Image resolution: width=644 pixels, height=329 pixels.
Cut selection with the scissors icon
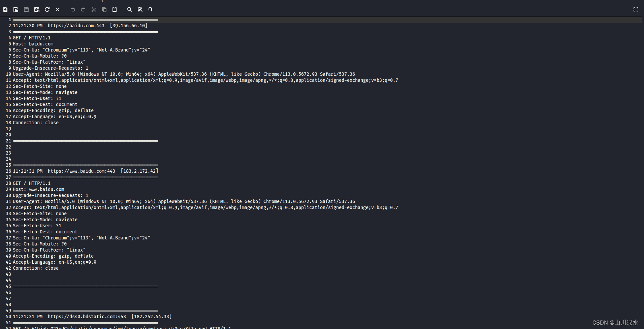(94, 9)
